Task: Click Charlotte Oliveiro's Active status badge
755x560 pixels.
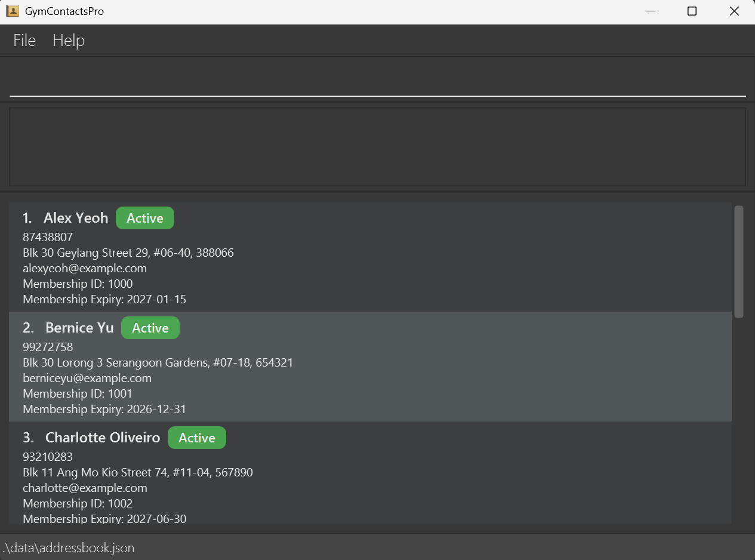Action: (197, 438)
